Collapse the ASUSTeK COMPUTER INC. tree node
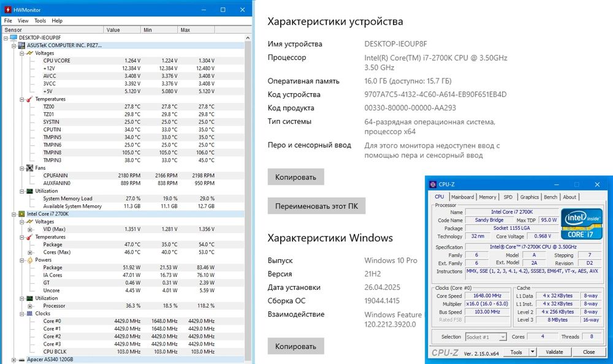 pos(13,46)
